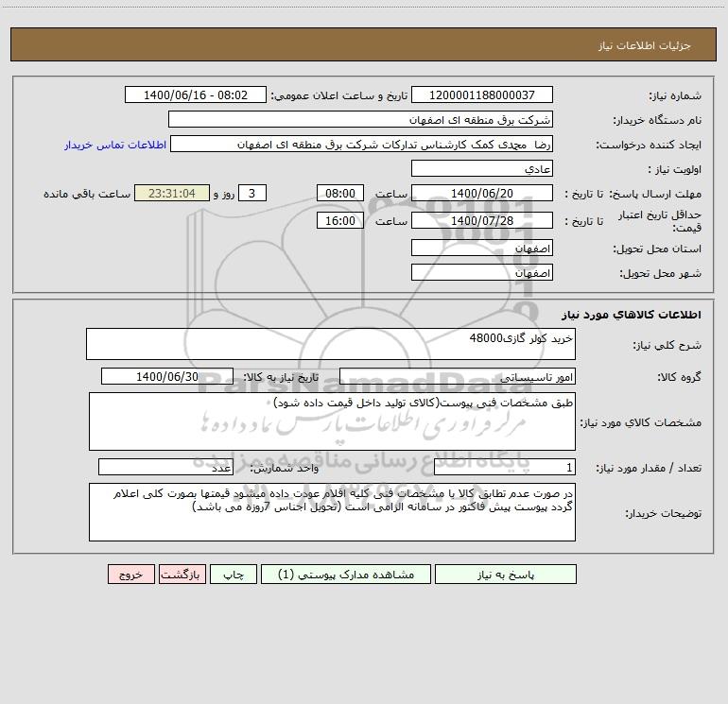The image size is (728, 704).
Task: Click the label نام دستگاه خریدار
Action: point(657,120)
